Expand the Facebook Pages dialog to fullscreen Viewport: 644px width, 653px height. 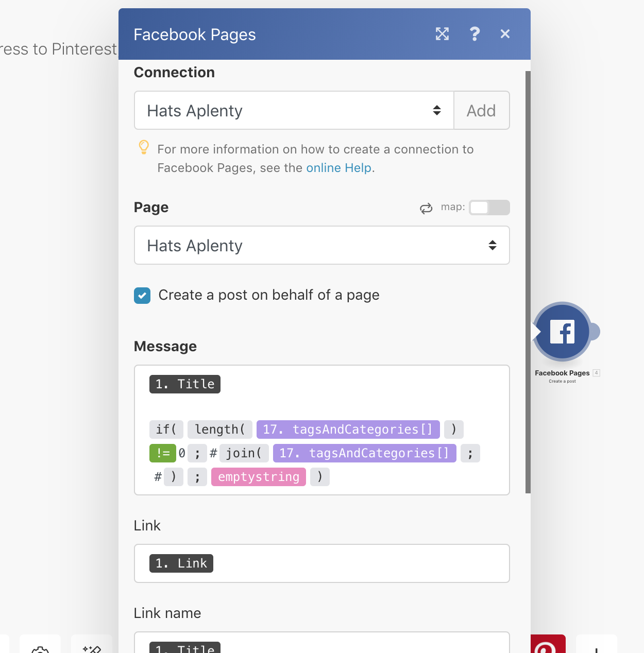pos(442,34)
